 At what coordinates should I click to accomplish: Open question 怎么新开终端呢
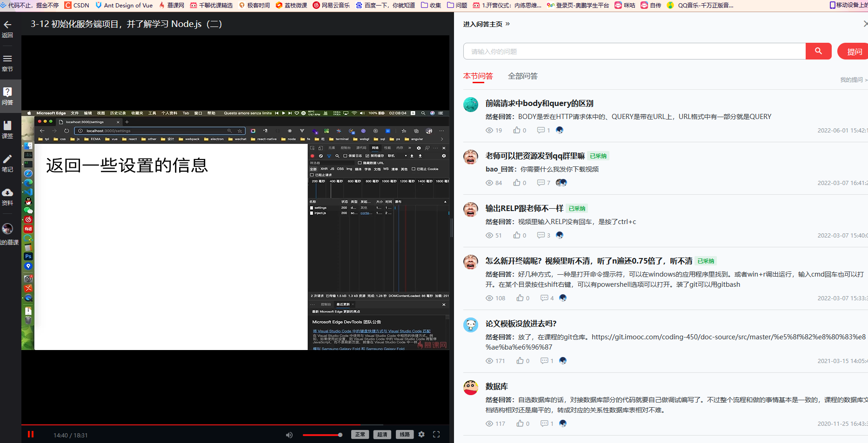pos(589,261)
